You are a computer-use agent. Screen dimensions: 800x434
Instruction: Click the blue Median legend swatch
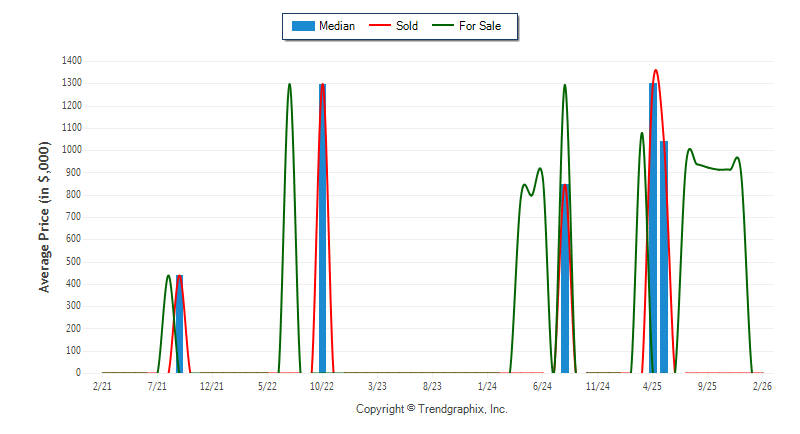click(x=301, y=26)
